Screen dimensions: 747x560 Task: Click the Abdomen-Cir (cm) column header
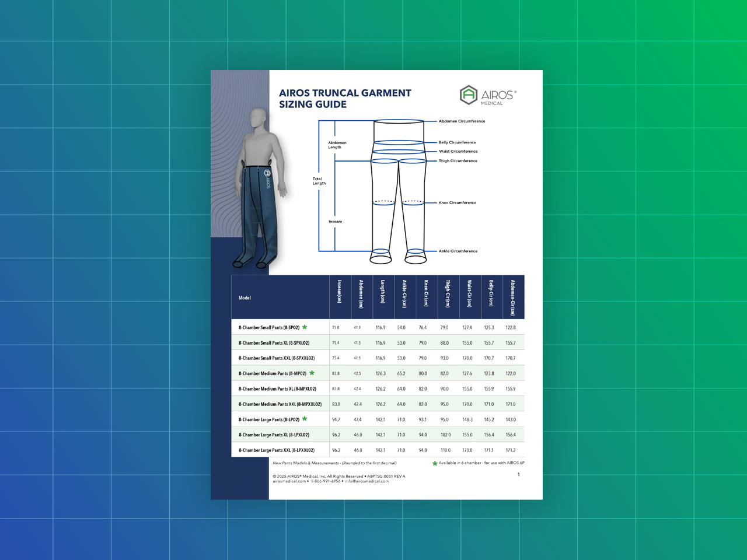(513, 297)
